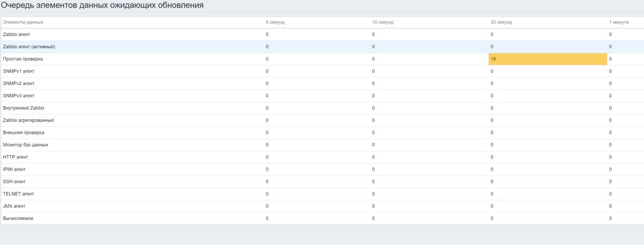Click the 5 секунд value in the Zabbix агент row
644x245 pixels.
tap(267, 34)
